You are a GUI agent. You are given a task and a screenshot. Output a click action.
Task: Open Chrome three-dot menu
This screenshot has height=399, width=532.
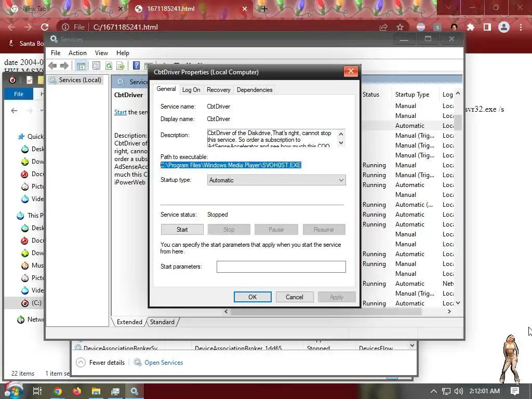pyautogui.click(x=521, y=27)
